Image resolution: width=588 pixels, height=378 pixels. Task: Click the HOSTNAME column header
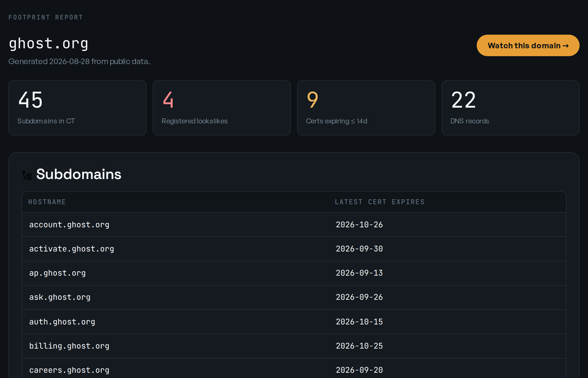click(x=47, y=202)
